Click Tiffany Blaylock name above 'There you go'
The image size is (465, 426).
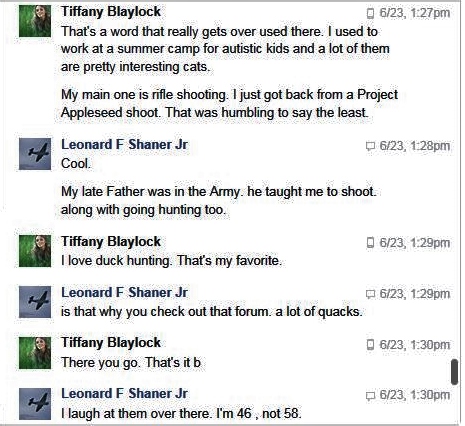point(111,343)
